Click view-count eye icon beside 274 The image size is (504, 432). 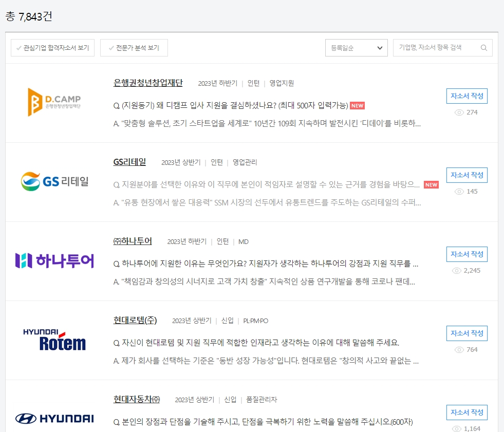point(459,112)
